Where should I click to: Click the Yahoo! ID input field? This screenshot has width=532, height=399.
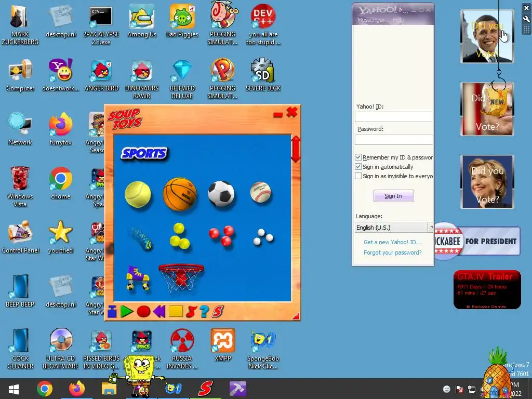pyautogui.click(x=394, y=117)
